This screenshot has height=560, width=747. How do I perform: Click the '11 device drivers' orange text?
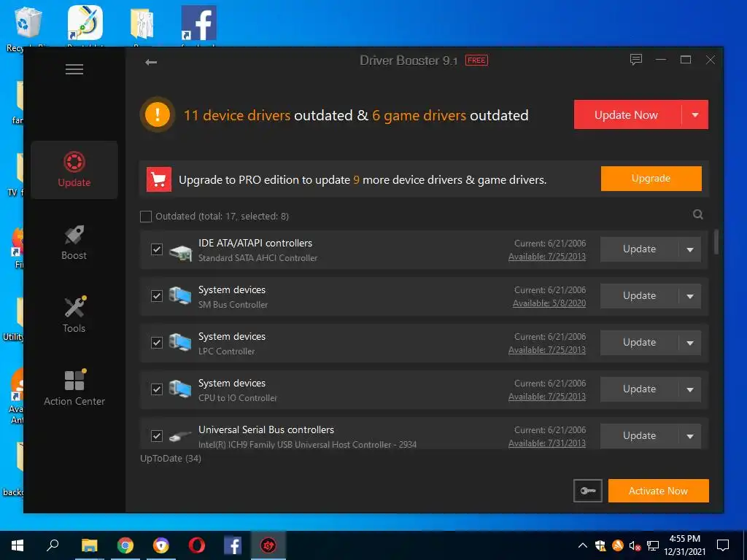point(237,115)
